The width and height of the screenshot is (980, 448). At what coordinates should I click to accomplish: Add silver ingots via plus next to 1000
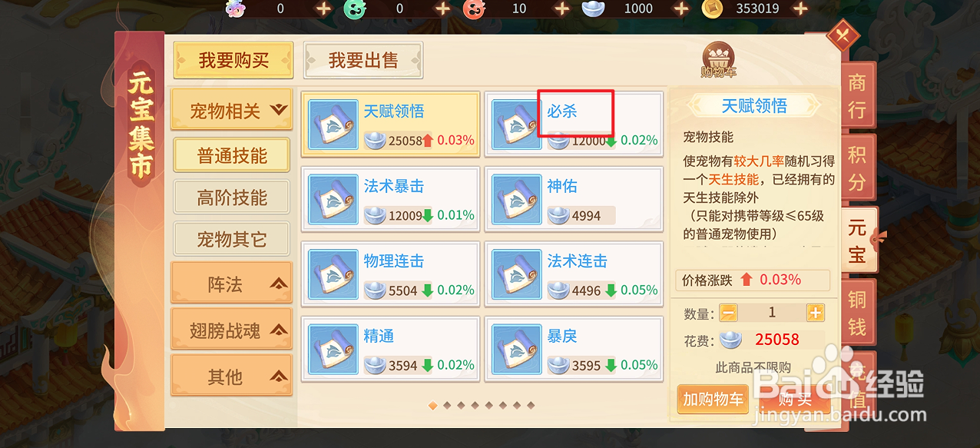(680, 8)
